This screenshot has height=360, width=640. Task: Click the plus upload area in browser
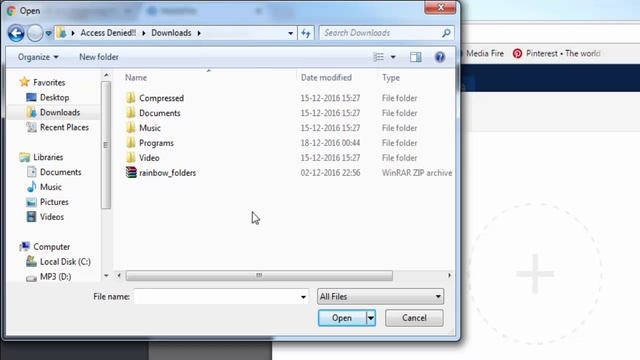pyautogui.click(x=535, y=274)
